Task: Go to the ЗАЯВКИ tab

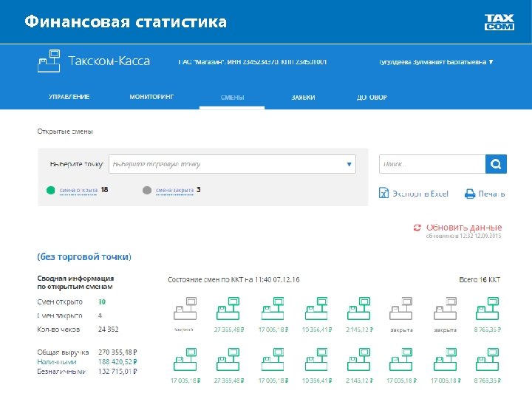Action: [x=303, y=98]
